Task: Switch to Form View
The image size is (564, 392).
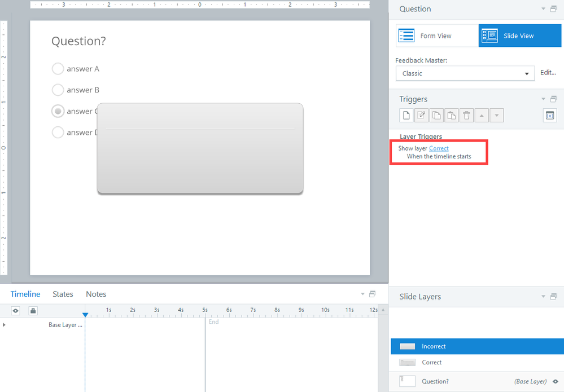Action: [437, 36]
